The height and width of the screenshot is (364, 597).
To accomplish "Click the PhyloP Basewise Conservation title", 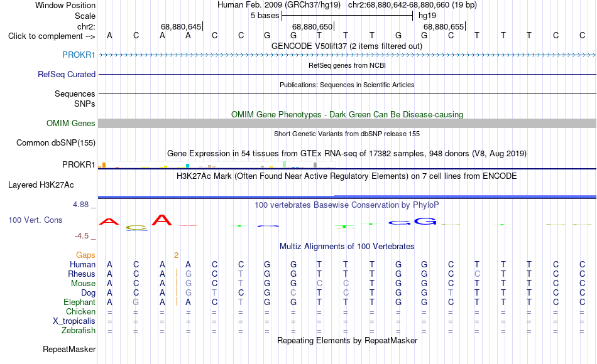I will pyautogui.click(x=347, y=205).
